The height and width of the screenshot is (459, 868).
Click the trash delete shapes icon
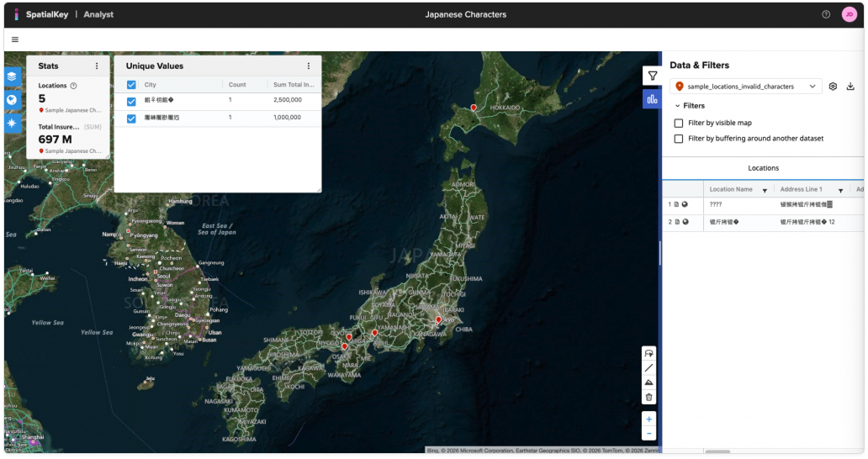(648, 397)
